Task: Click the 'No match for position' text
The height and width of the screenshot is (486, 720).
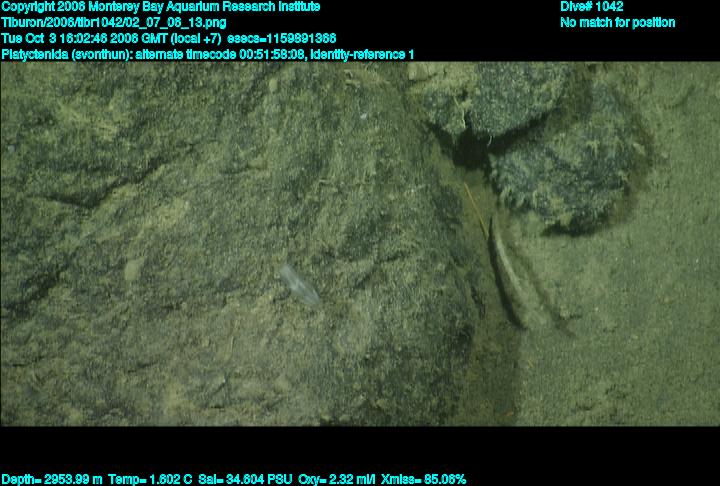Action: pyautogui.click(x=618, y=23)
